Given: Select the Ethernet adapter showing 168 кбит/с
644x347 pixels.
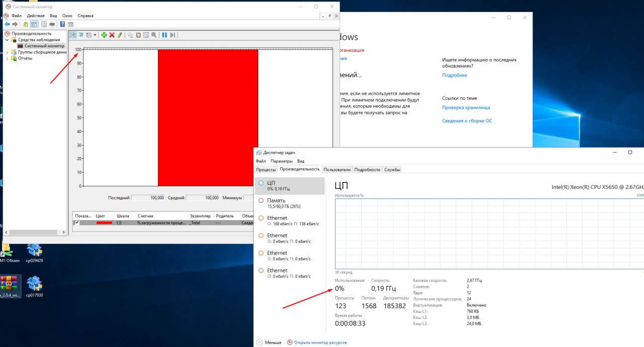Looking at the screenshot, I should [x=290, y=221].
